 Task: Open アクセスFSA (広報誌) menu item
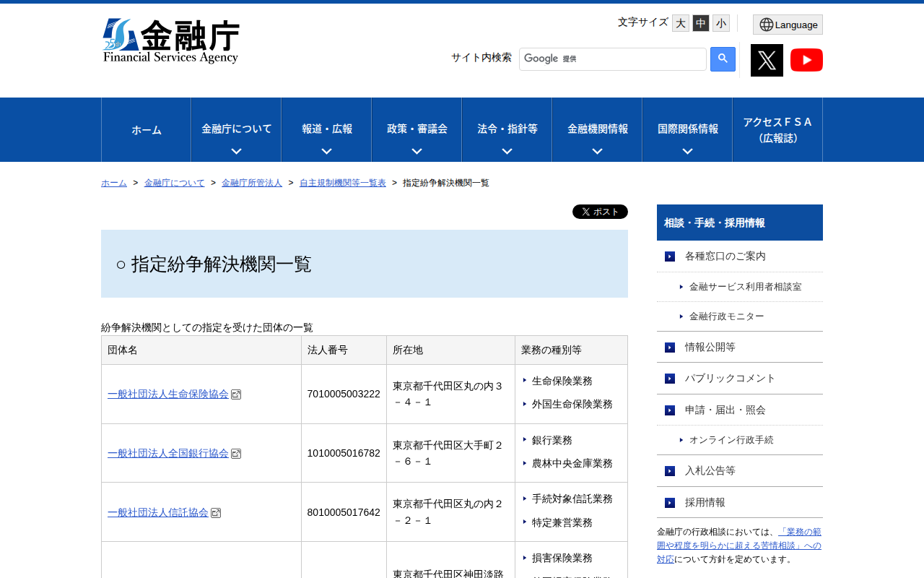777,130
